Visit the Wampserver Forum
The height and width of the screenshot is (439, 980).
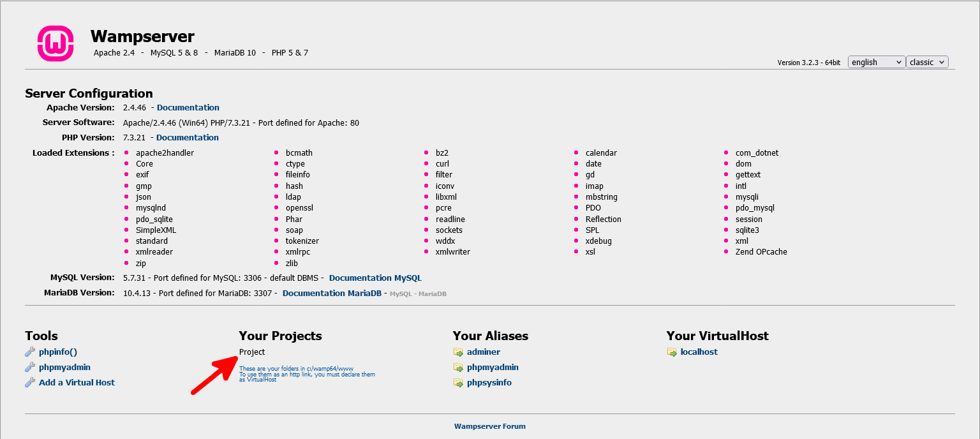(x=490, y=426)
